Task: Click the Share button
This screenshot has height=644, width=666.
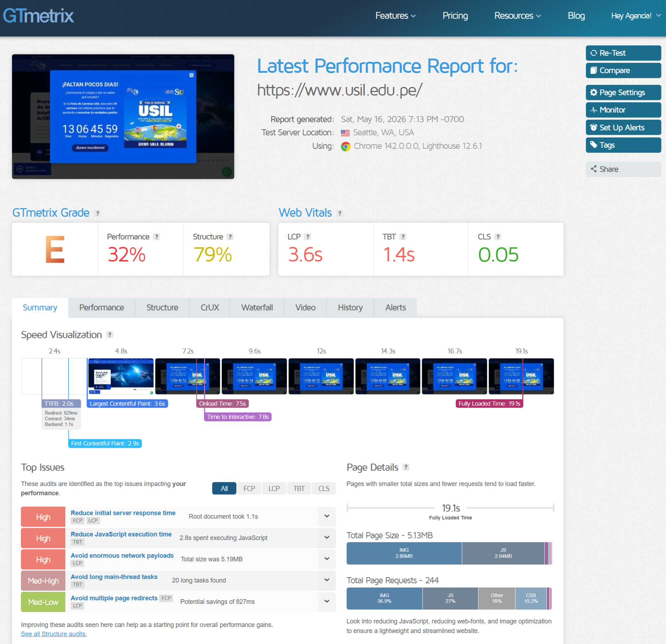Action: point(623,169)
